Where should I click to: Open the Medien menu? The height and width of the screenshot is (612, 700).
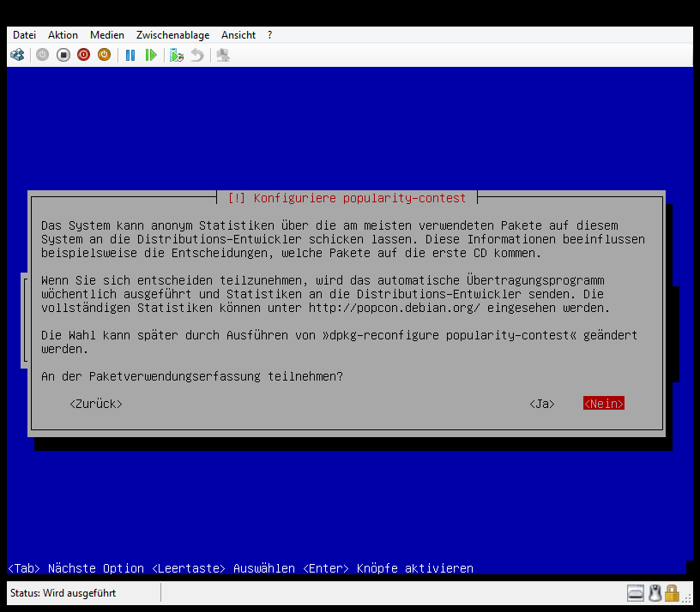(x=107, y=35)
